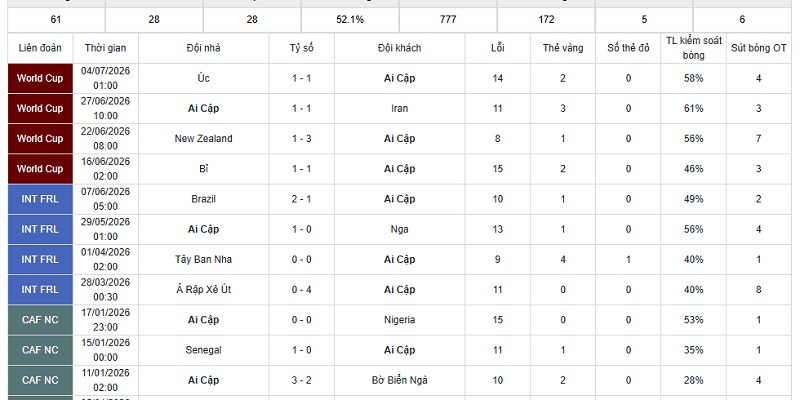This screenshot has height=400, width=800.
Task: Click the 0 - 4 score against Ả Rập Xê Út
Action: coord(302,289)
